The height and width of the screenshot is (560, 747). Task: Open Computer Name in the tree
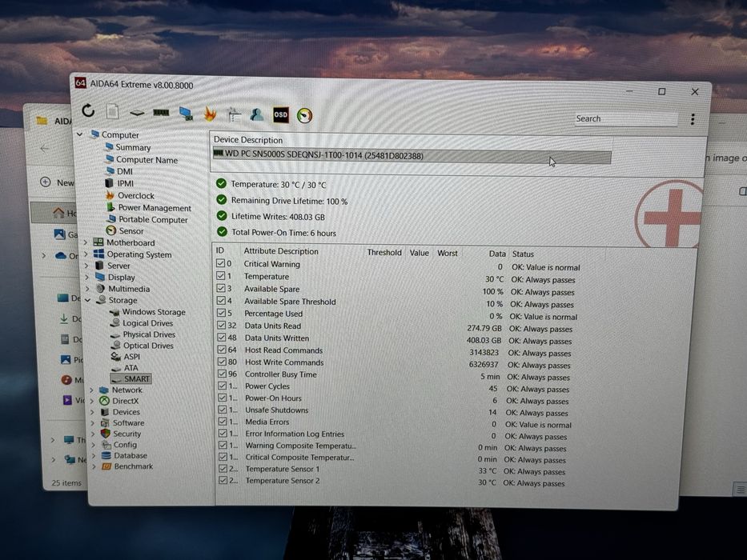click(x=147, y=160)
